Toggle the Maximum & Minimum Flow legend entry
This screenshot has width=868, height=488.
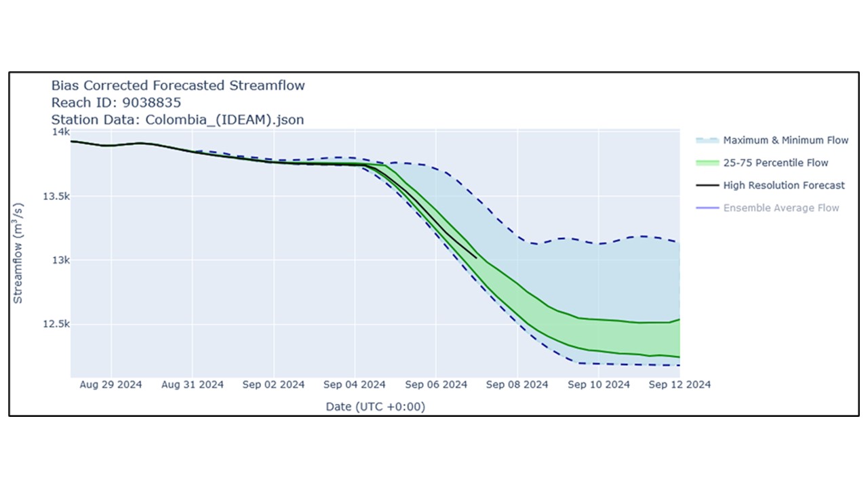click(772, 140)
